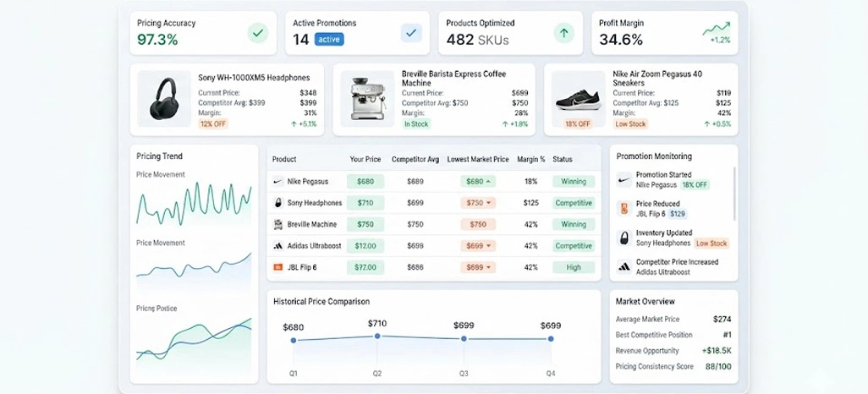Click the Profit Margin trend arrow icon
868x394 pixels.
point(717,29)
